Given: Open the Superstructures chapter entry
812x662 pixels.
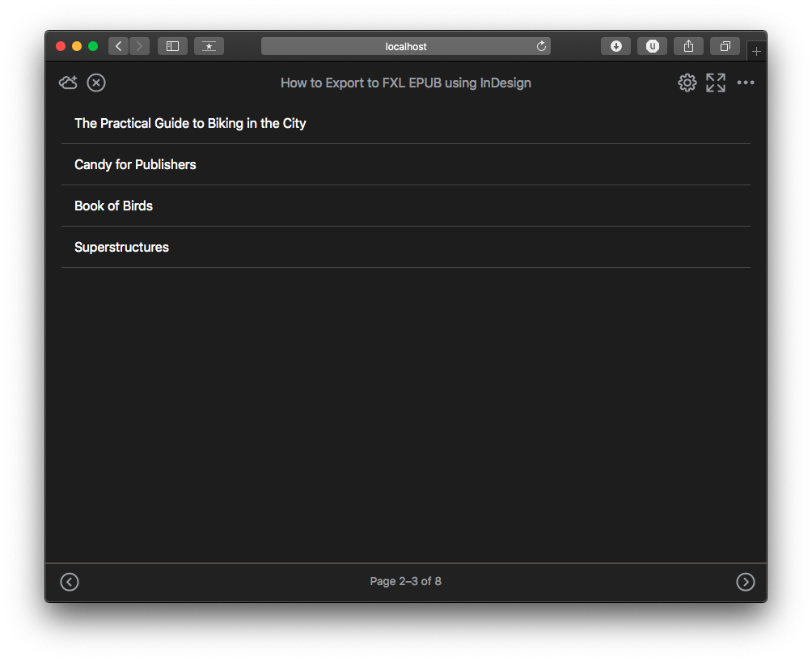Looking at the screenshot, I should click(x=121, y=247).
